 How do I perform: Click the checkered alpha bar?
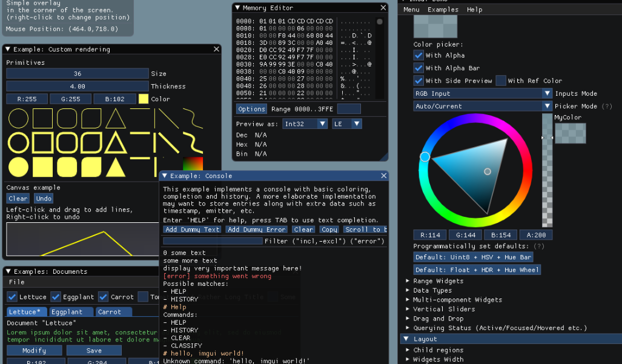tap(548, 170)
